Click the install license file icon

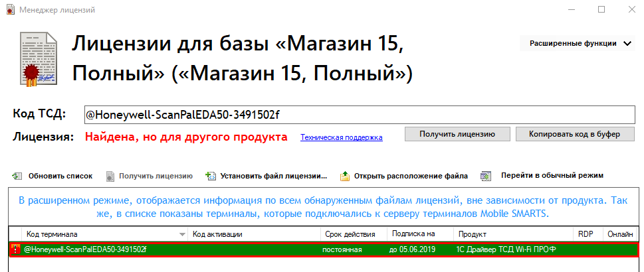211,176
